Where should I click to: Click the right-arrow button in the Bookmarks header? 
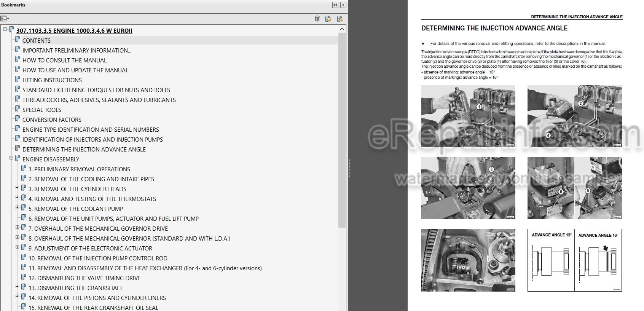(343, 5)
